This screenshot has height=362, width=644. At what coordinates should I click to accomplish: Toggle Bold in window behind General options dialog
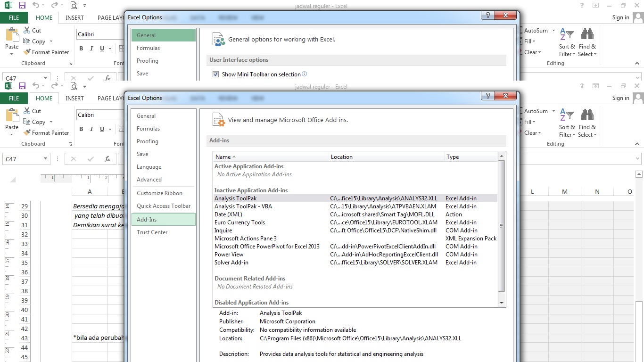81,49
